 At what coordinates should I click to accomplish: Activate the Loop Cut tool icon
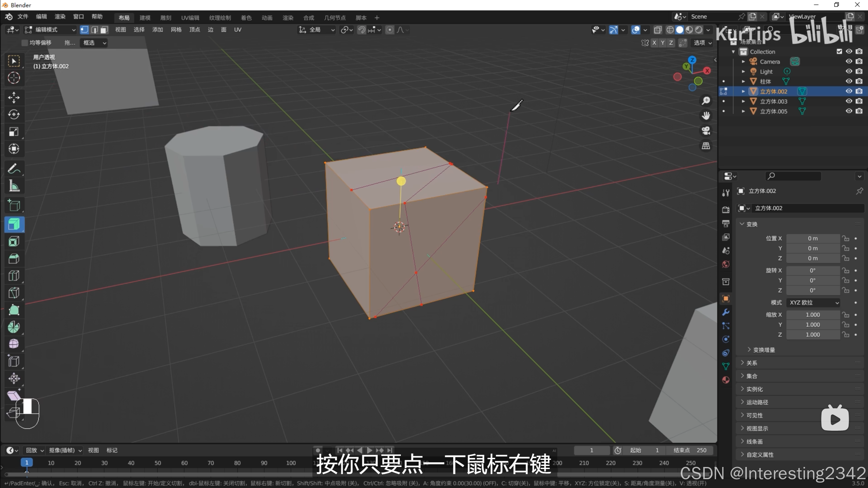pyautogui.click(x=14, y=276)
